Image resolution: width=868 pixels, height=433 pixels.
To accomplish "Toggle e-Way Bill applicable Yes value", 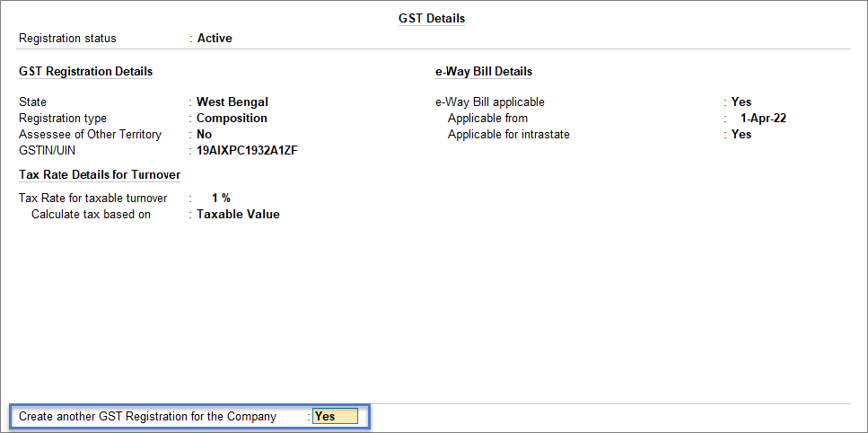I will (x=741, y=102).
